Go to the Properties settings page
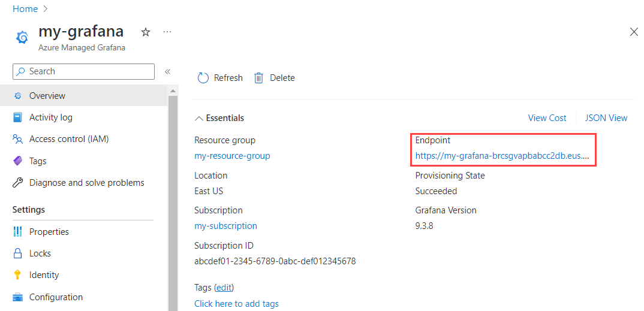The image size is (644, 311). pos(49,232)
